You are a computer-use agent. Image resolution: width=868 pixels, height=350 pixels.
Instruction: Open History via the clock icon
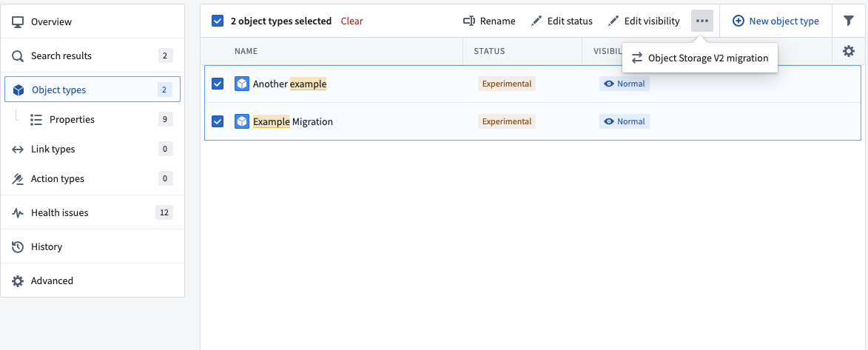pos(18,246)
